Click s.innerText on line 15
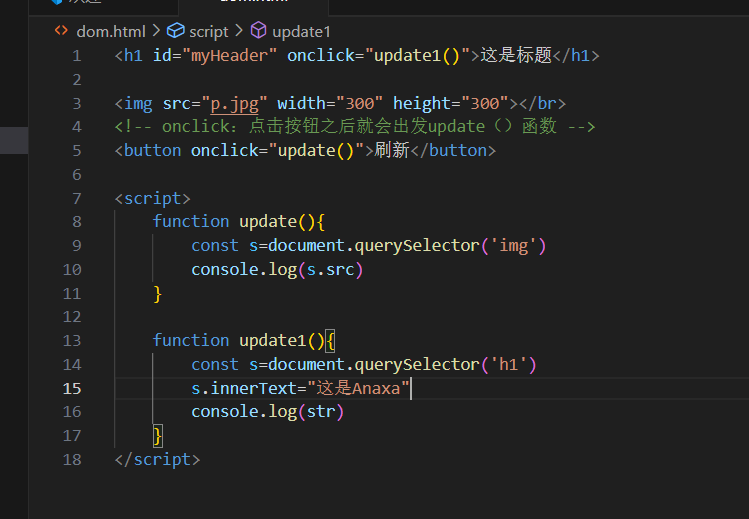The height and width of the screenshot is (519, 749). click(x=244, y=388)
